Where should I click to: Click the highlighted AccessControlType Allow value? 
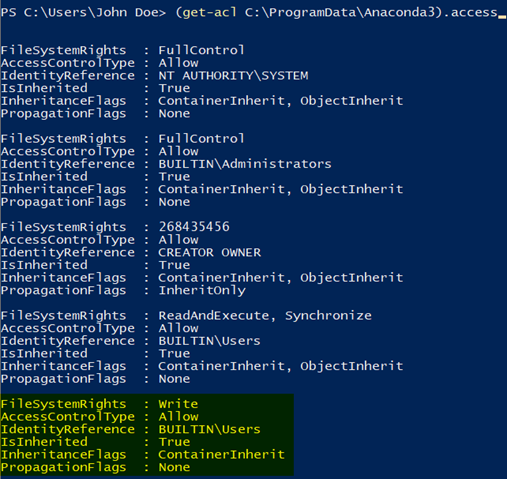[x=178, y=417]
